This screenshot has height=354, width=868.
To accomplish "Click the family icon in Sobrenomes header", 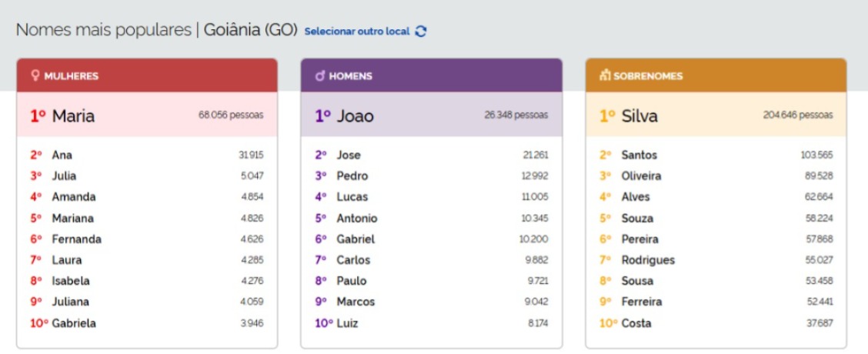I will coord(605,76).
